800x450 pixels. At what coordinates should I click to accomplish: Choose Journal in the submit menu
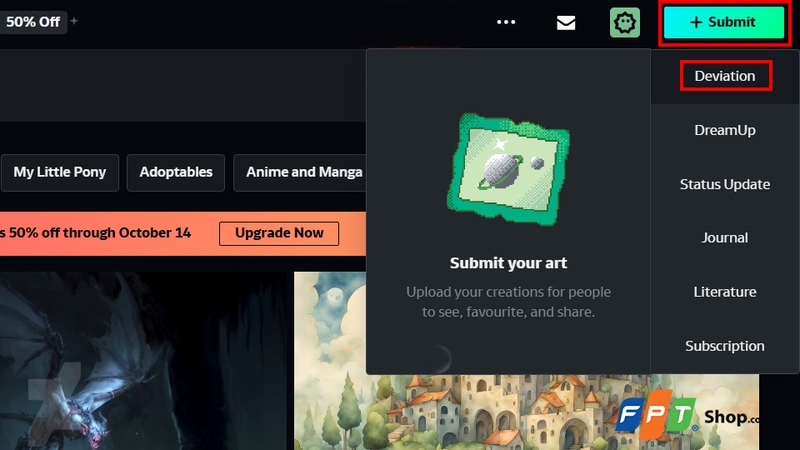pyautogui.click(x=724, y=238)
